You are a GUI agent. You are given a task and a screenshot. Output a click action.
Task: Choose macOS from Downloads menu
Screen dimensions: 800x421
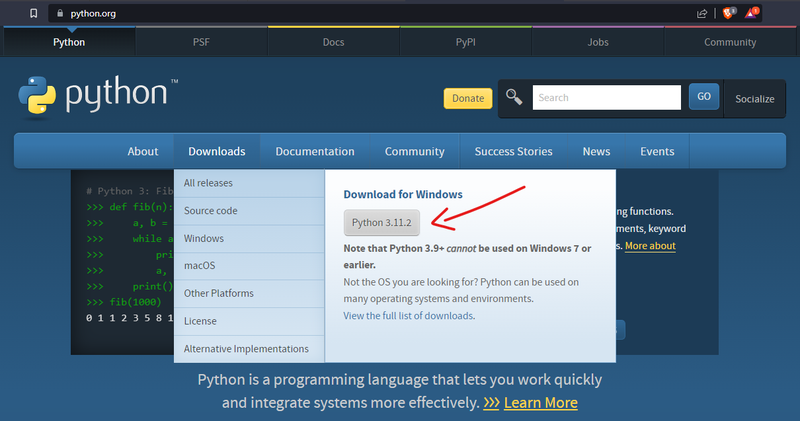pyautogui.click(x=249, y=266)
